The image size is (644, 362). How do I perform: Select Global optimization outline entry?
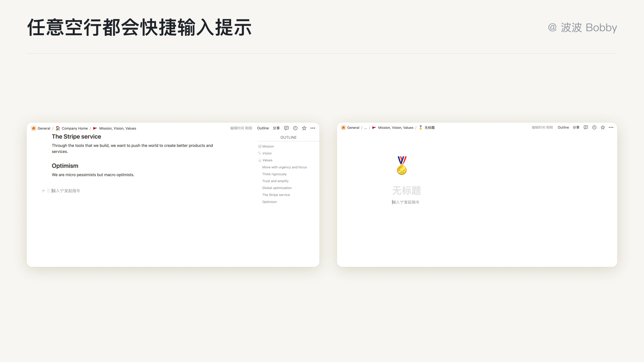[277, 188]
